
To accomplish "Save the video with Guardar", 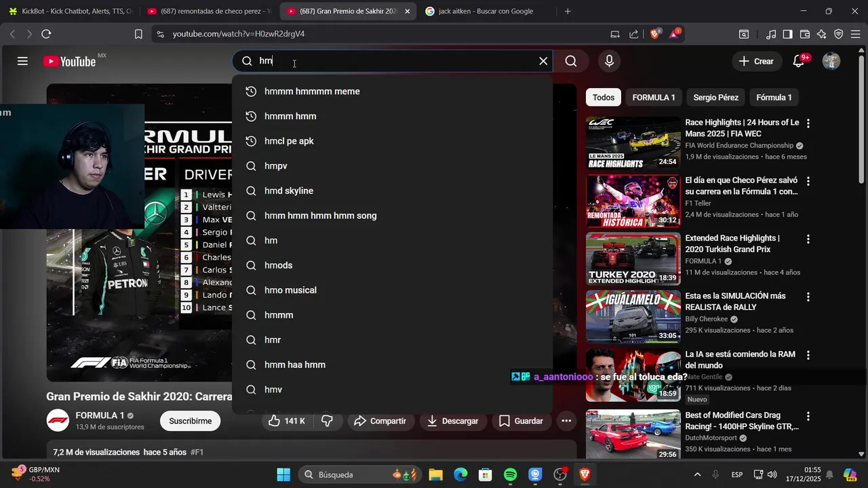I will click(521, 421).
